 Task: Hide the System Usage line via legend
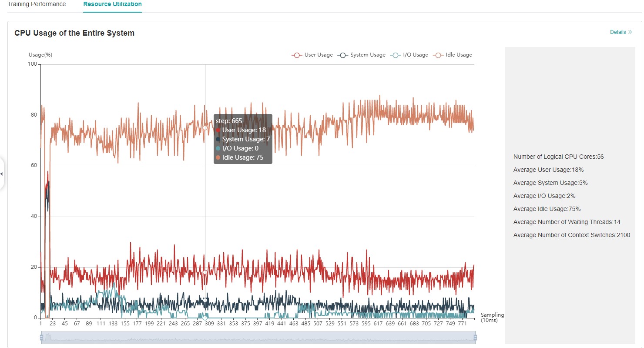362,55
